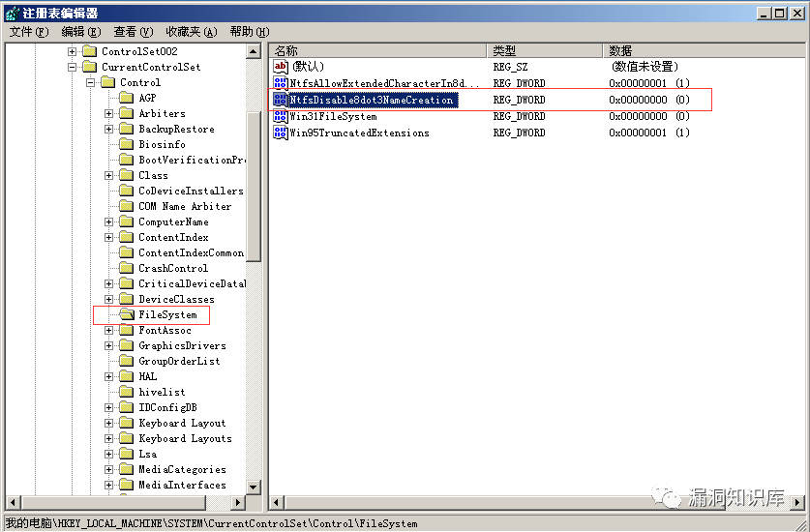Expand the ControlSet002 key
The width and height of the screenshot is (810, 532).
click(x=72, y=51)
